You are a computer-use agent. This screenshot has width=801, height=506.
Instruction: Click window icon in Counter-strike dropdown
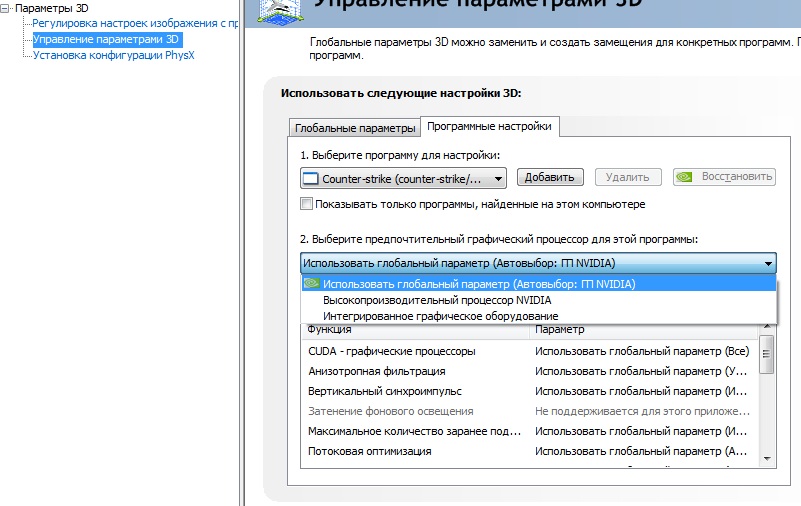pos(310,179)
